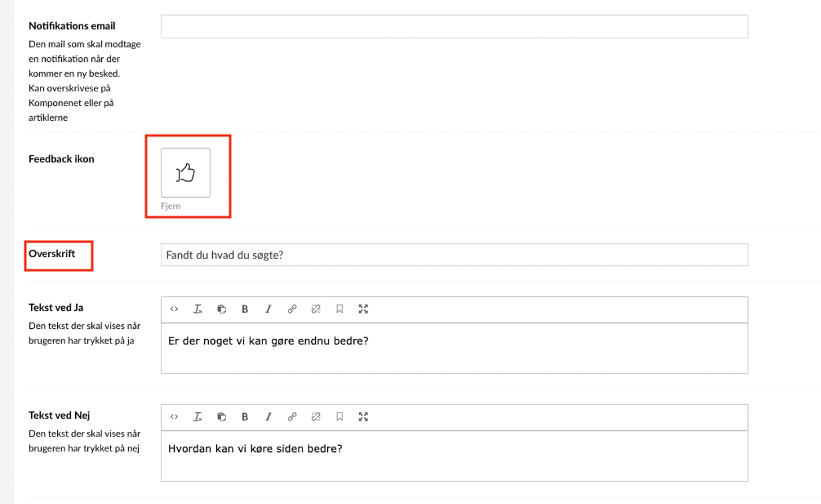Clear formatting in Tekst ved Nej editor

(198, 417)
